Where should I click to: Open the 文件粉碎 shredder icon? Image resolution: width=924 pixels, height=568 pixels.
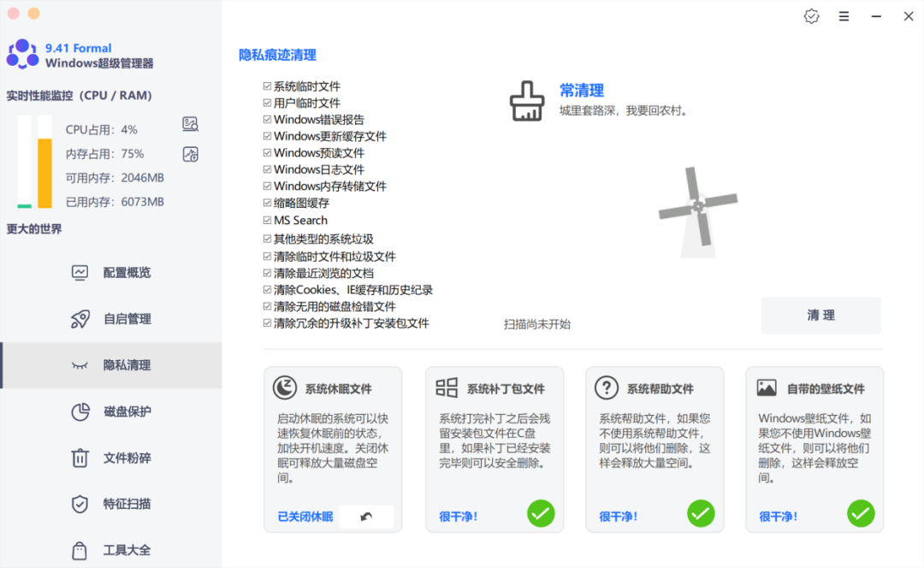[78, 458]
